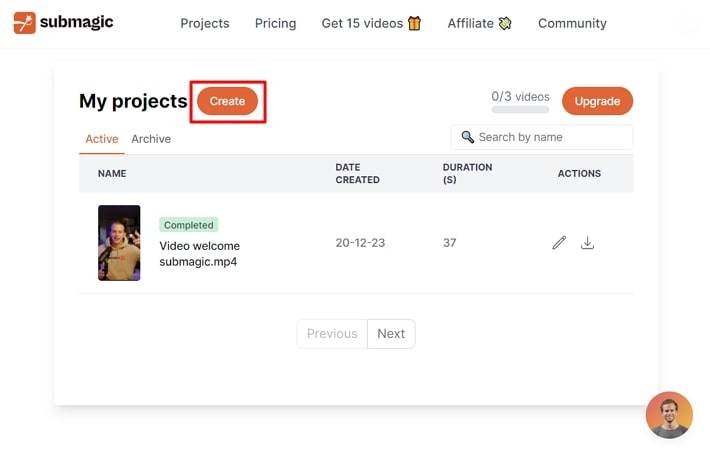The height and width of the screenshot is (450, 710).
Task: Click the submagic wordmark text
Action: (77, 22)
